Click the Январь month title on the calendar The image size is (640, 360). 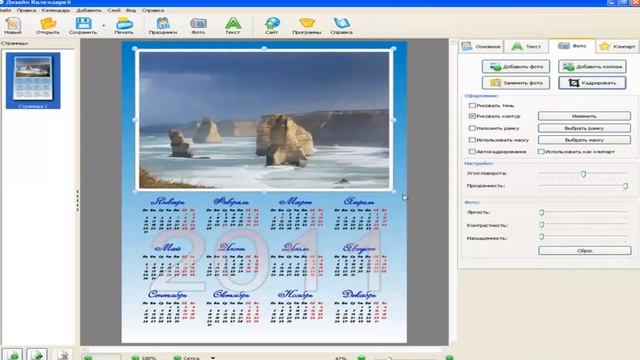[x=168, y=202]
